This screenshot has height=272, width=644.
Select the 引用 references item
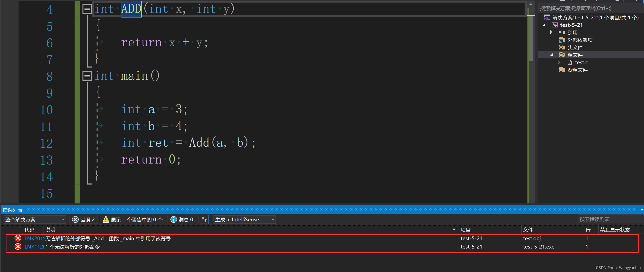point(572,32)
